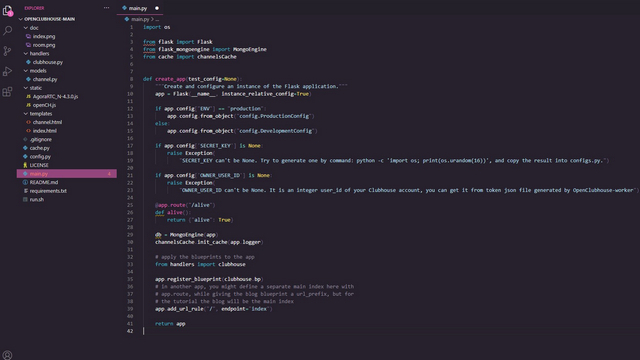The image size is (640, 360).
Task: Open openCH.js file
Action: [44, 105]
